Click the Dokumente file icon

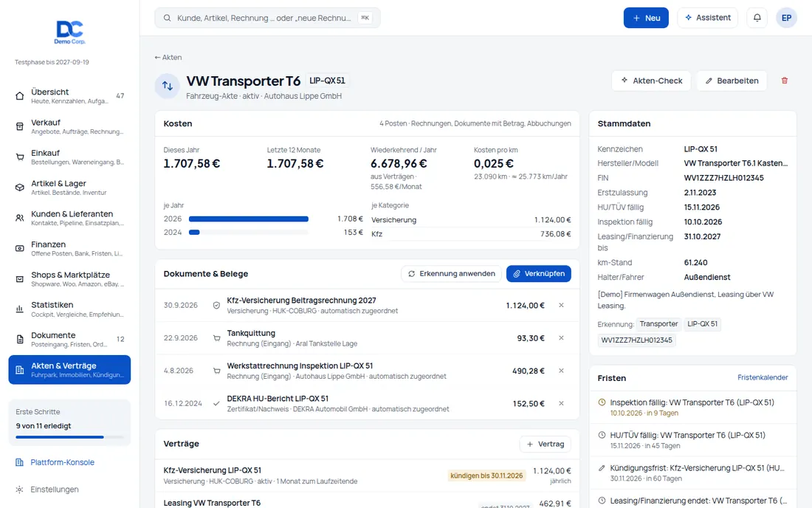pyautogui.click(x=20, y=340)
